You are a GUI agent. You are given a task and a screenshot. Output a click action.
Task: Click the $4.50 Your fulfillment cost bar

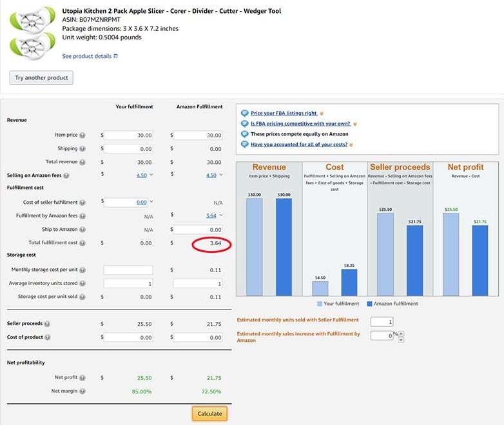pos(320,288)
